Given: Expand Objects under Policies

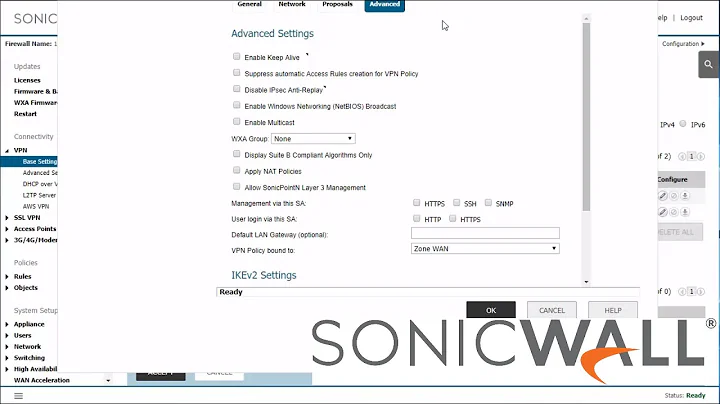Looking at the screenshot, I should coord(7,288).
